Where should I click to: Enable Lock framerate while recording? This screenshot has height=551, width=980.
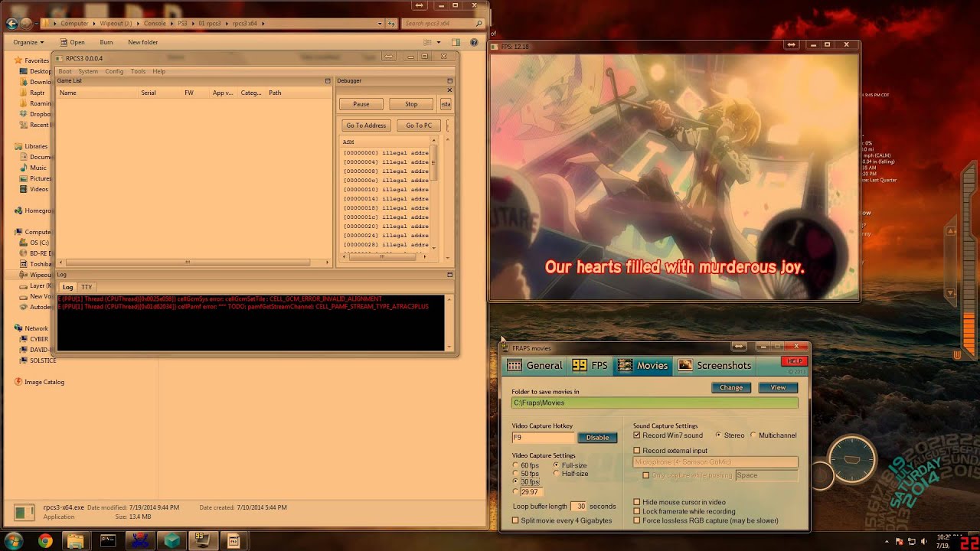tap(637, 511)
